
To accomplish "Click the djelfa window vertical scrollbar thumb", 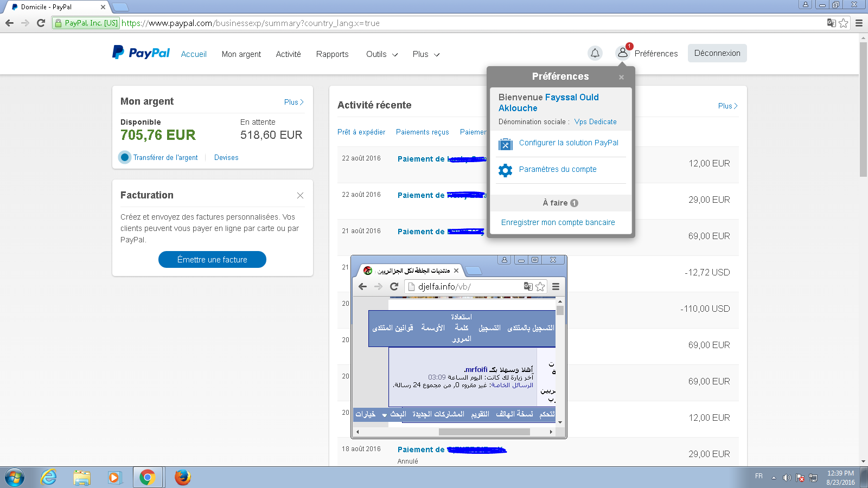I will click(x=560, y=310).
